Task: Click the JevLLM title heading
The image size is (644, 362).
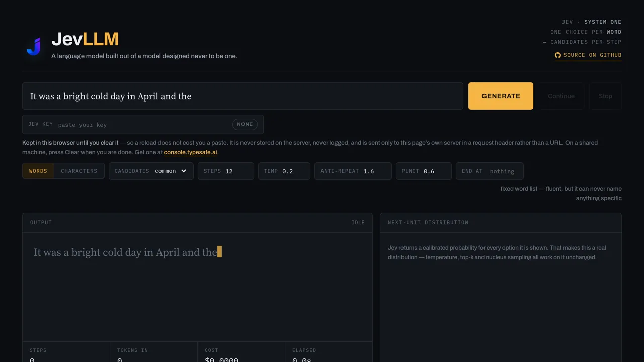Action: coord(85,39)
